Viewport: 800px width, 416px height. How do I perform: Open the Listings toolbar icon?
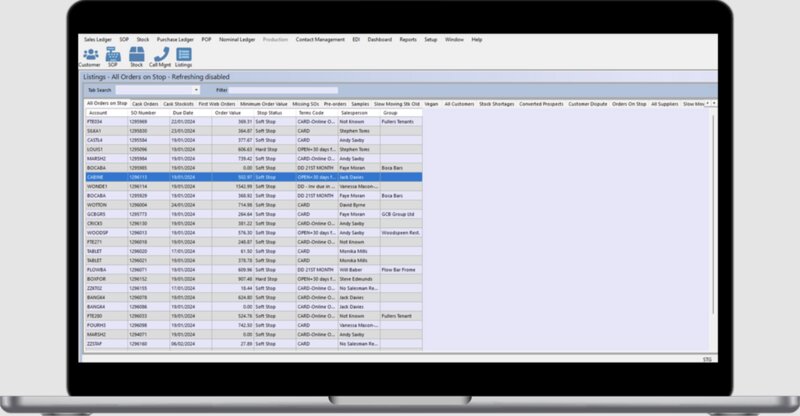(184, 57)
